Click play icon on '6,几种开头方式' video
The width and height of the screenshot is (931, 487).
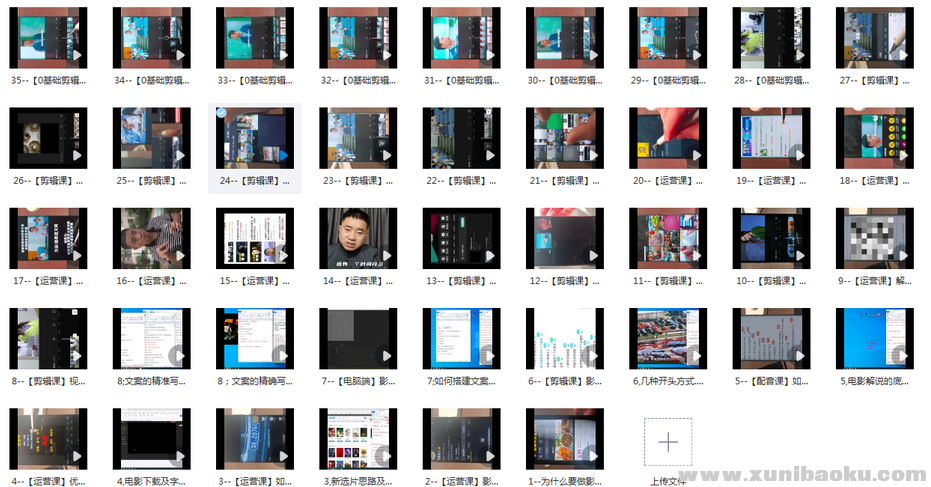(x=694, y=355)
